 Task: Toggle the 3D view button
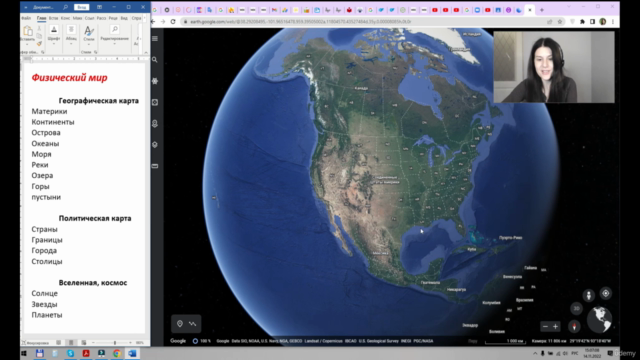pos(576,309)
